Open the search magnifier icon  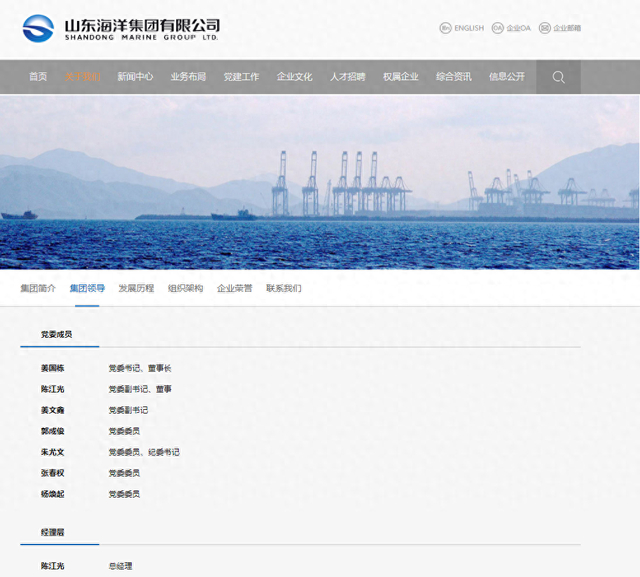click(558, 77)
